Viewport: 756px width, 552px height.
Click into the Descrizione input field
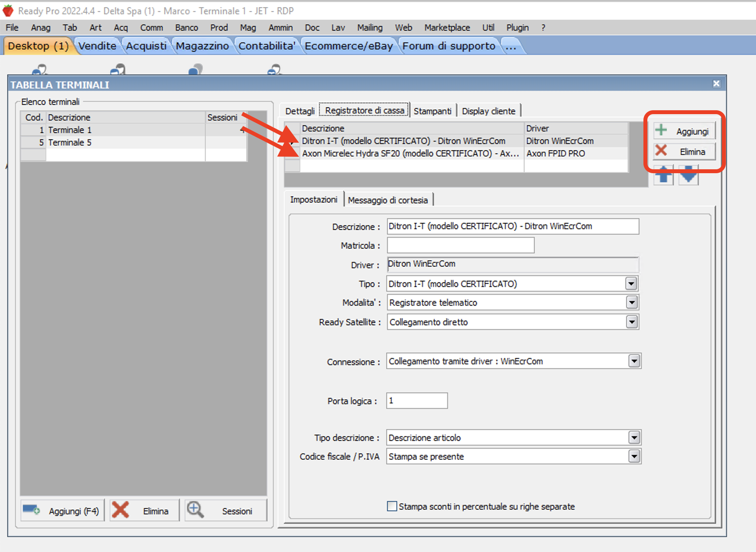click(x=513, y=226)
